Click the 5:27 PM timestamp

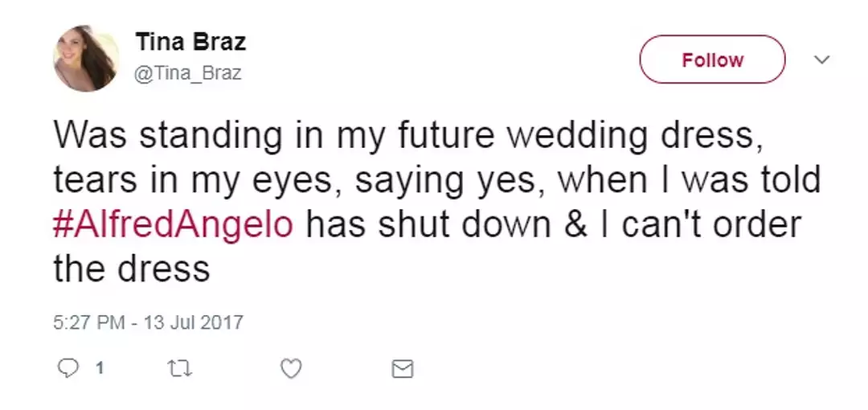point(88,323)
